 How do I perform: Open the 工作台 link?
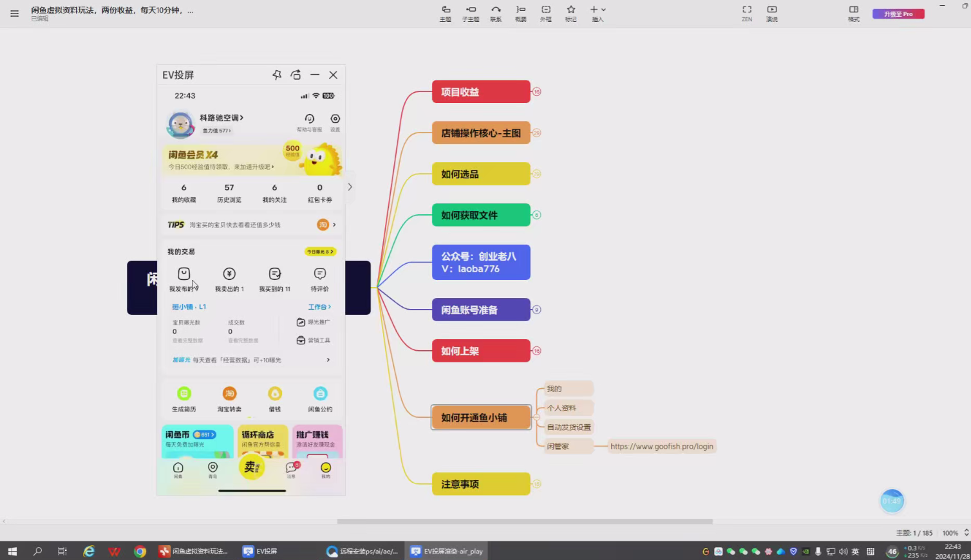[319, 307]
